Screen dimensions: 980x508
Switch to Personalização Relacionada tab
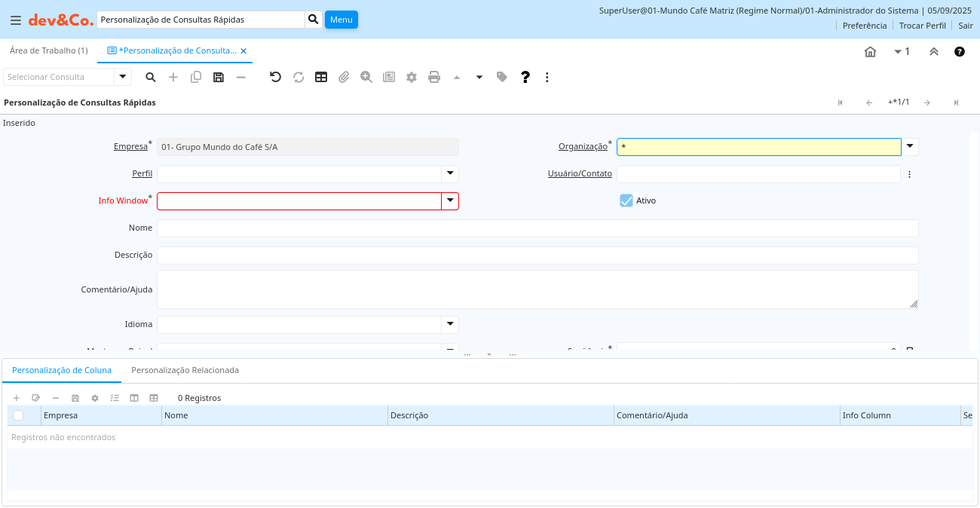coord(185,370)
